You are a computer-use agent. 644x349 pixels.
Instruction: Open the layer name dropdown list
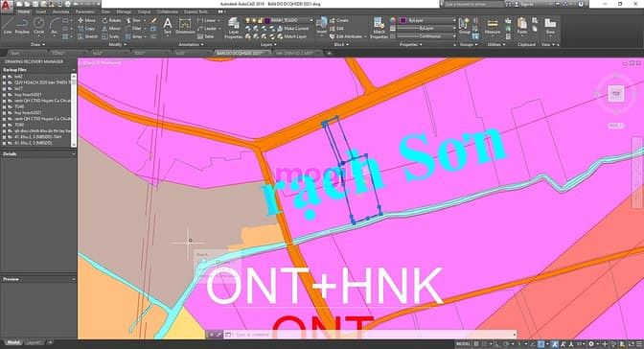click(311, 20)
